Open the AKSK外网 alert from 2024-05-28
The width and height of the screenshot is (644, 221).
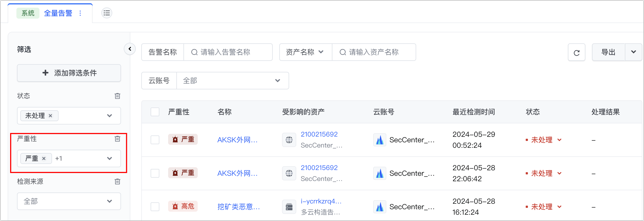click(237, 173)
